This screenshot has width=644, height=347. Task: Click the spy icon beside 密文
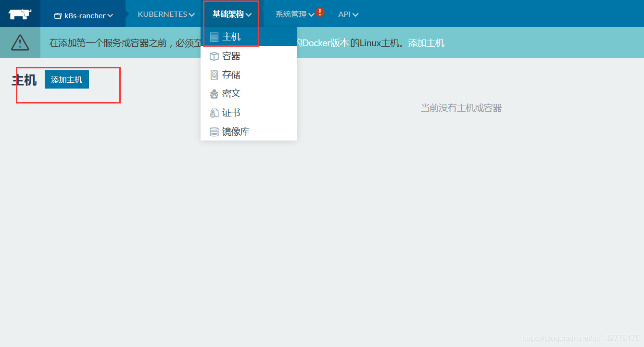point(214,94)
